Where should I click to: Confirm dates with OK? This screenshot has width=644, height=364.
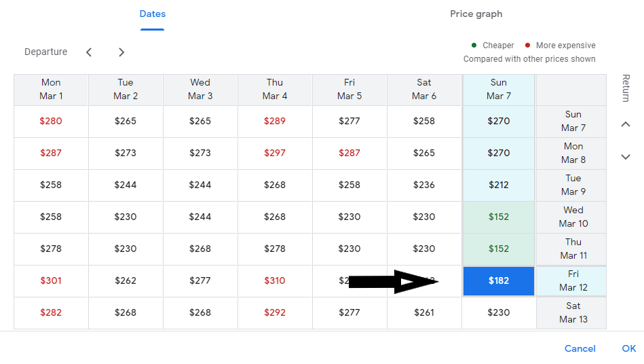coord(629,348)
